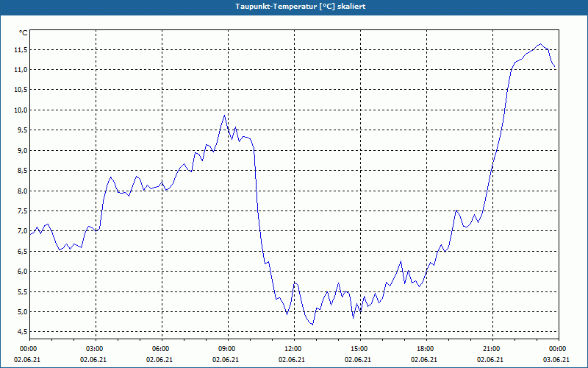The height and width of the screenshot is (368, 588).
Task: Pick the 5,0 y-axis label
Action: pyautogui.click(x=23, y=312)
